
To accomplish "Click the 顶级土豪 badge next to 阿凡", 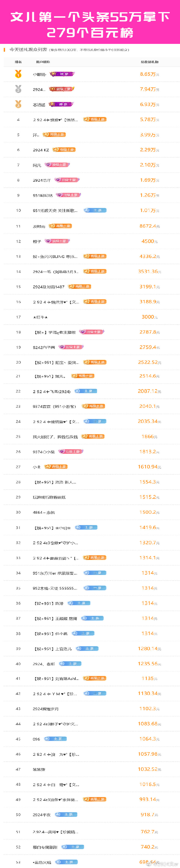I will click(x=57, y=165).
